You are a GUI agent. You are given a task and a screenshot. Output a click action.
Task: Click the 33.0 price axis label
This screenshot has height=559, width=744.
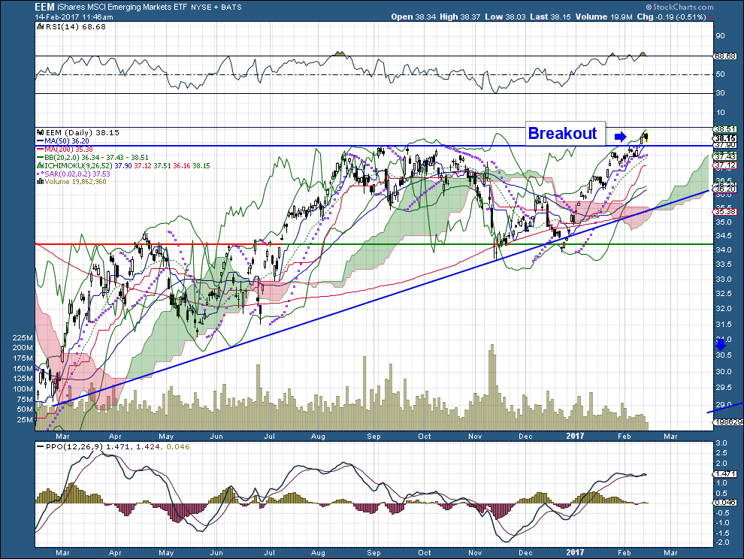(x=724, y=279)
